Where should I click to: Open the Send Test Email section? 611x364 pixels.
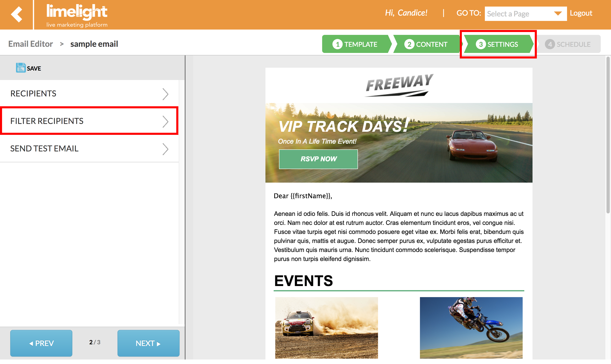tap(89, 148)
